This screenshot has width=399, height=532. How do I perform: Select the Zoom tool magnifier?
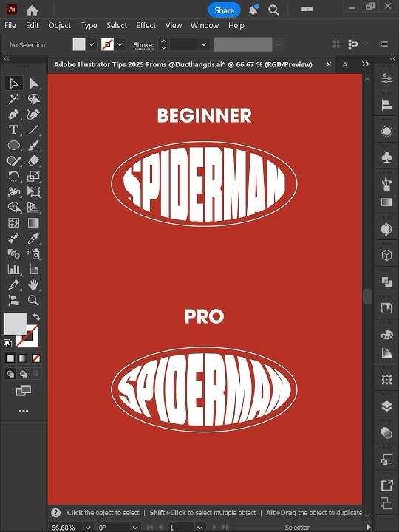[x=33, y=300]
